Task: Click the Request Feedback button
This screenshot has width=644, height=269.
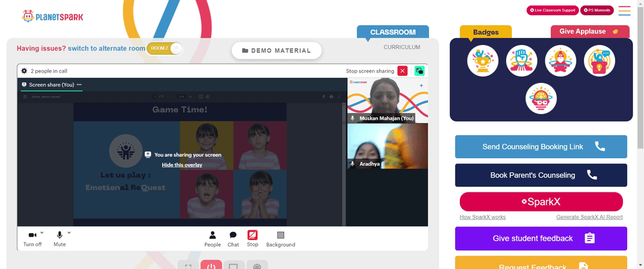Action: pyautogui.click(x=541, y=263)
